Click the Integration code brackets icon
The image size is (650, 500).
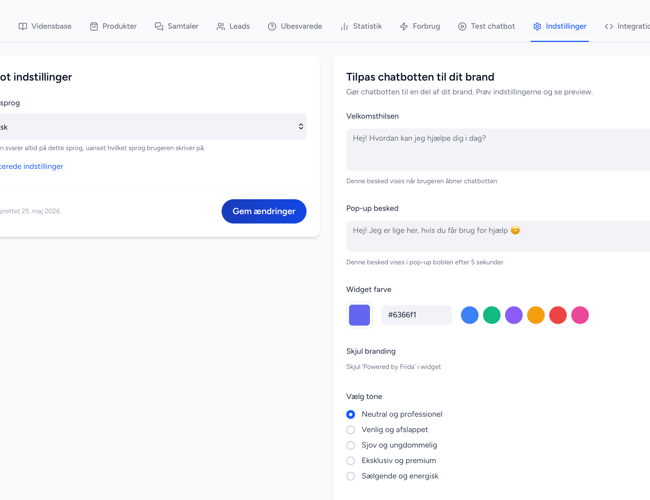tap(609, 26)
